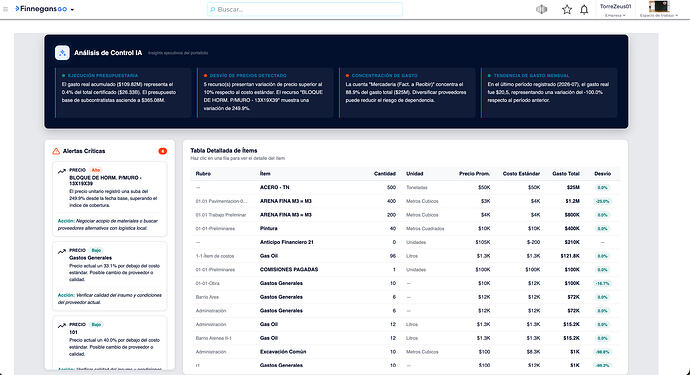Click trend icon on the 101 alert
This screenshot has height=375, width=690.
62,326
